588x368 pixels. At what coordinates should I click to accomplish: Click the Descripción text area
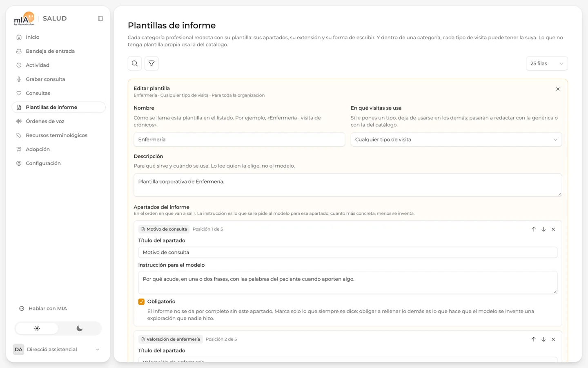pos(348,185)
